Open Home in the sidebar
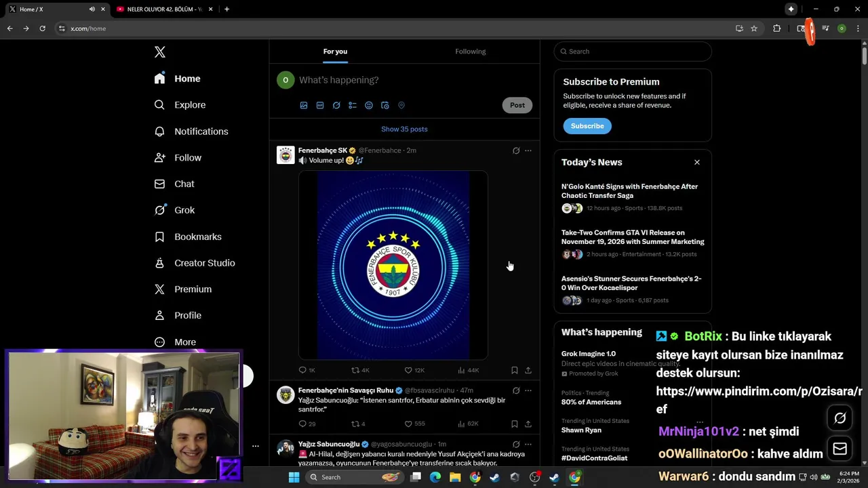Image resolution: width=868 pixels, height=488 pixels. (x=178, y=79)
